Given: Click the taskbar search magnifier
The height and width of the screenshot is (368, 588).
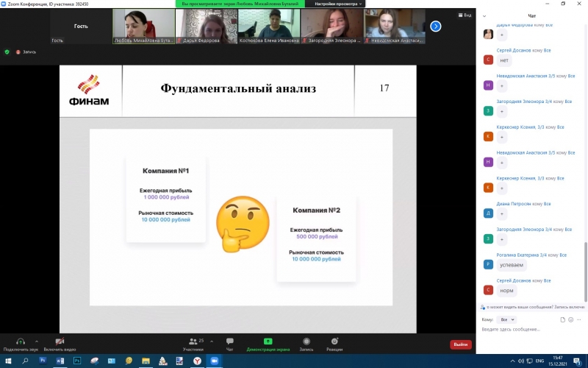Looking at the screenshot, I should (25, 361).
